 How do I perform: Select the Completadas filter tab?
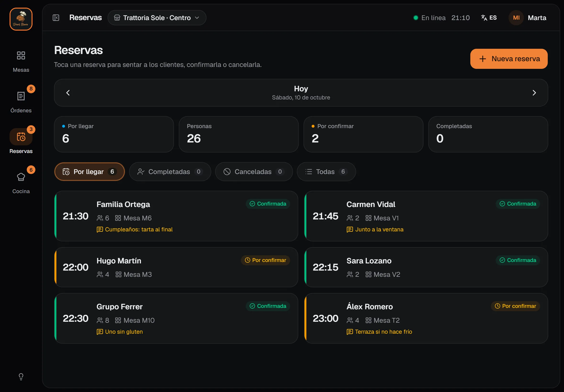[170, 172]
